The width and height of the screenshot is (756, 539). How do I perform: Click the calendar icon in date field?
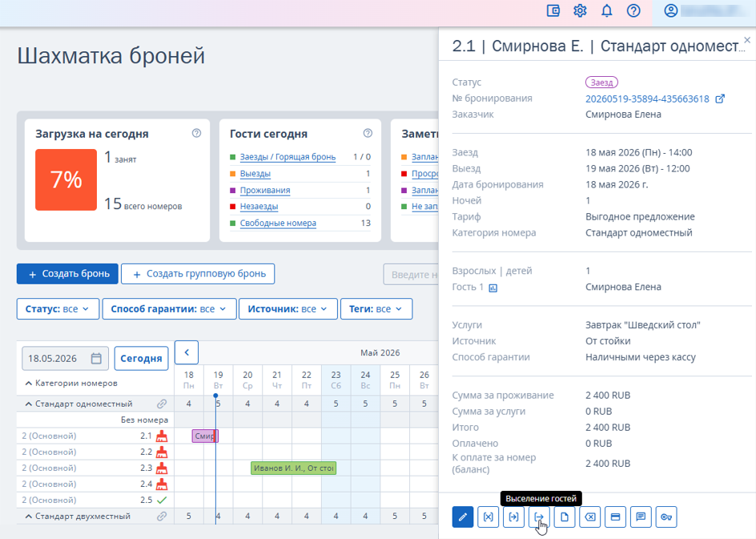96,358
